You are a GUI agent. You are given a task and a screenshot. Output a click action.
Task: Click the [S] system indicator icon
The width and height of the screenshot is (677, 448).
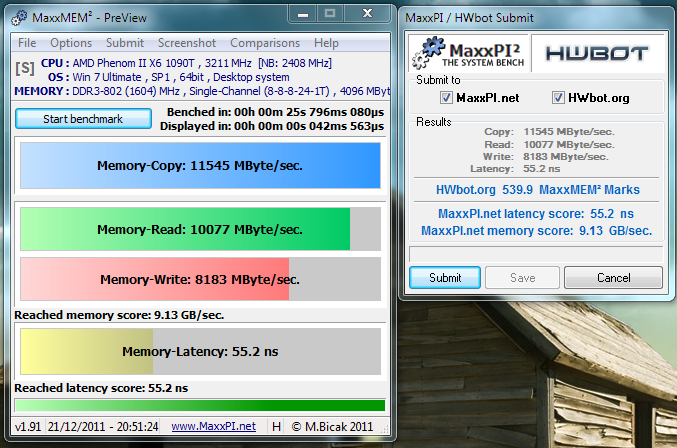25,68
